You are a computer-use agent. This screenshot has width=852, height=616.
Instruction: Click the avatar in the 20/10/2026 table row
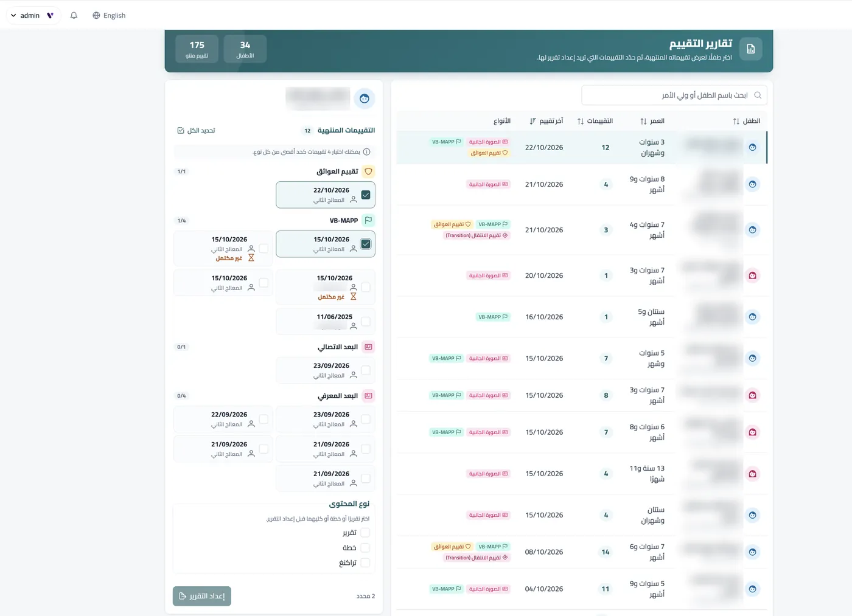[x=753, y=276]
